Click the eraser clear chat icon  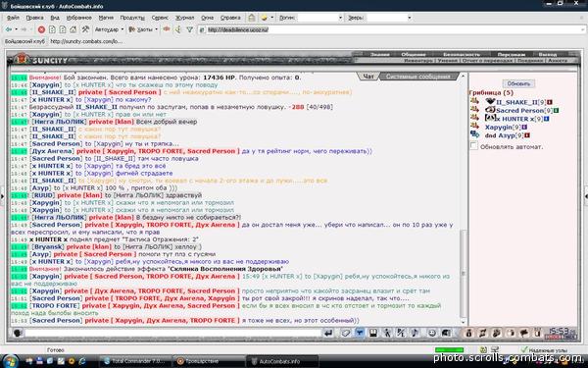coord(346,333)
